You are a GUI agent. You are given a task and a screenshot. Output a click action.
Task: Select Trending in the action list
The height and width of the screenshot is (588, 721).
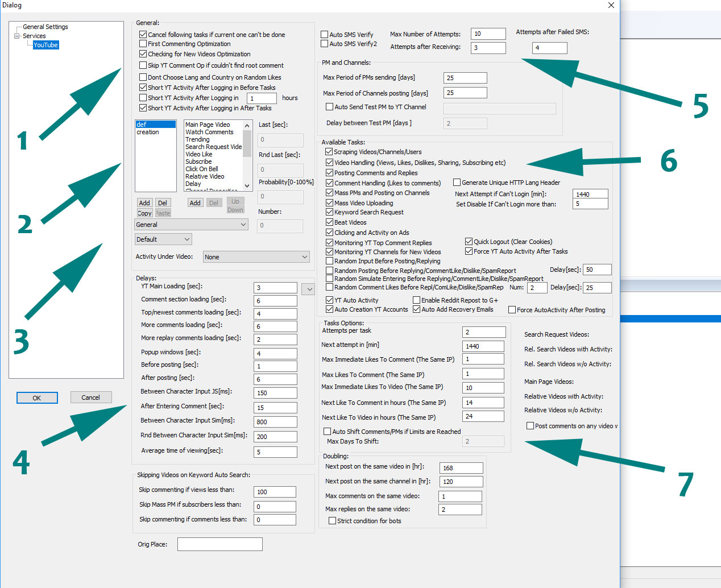[197, 139]
